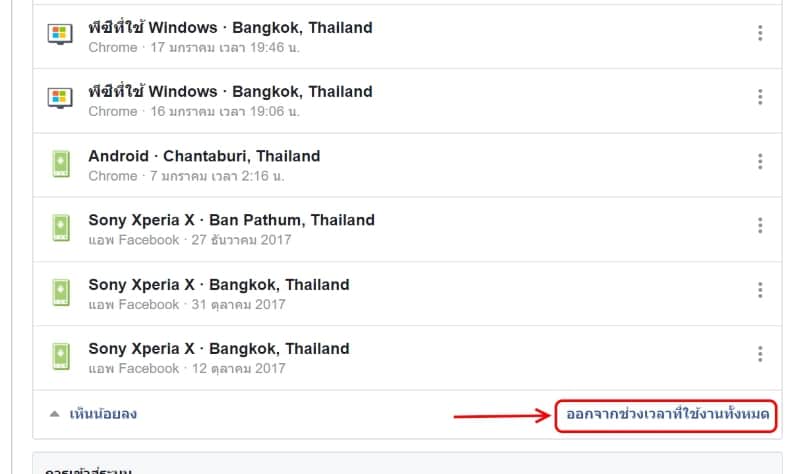Select the Android · Chantaburi, Thailand row

tap(204, 156)
